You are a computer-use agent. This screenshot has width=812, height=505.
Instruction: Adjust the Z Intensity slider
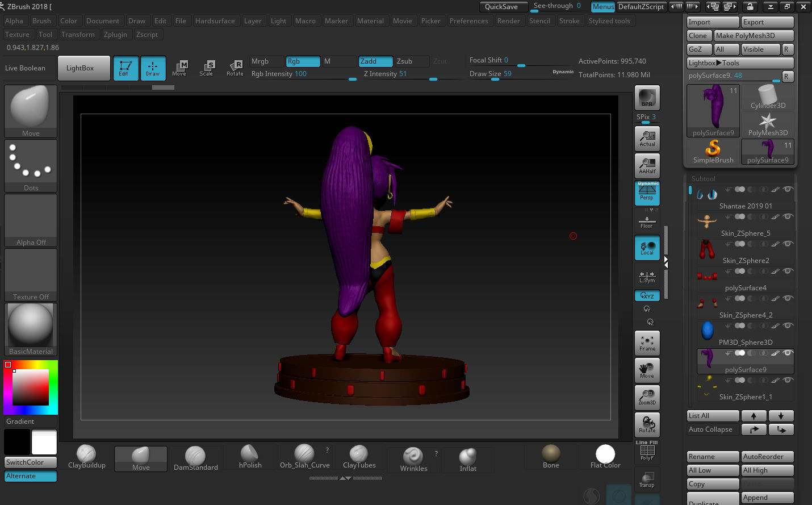click(x=410, y=74)
